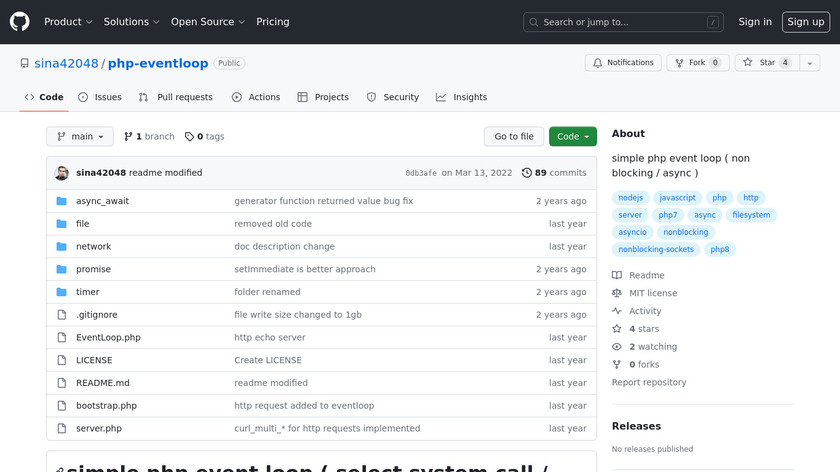840x472 pixels.
Task: Switch to the Code tab
Action: (44, 97)
